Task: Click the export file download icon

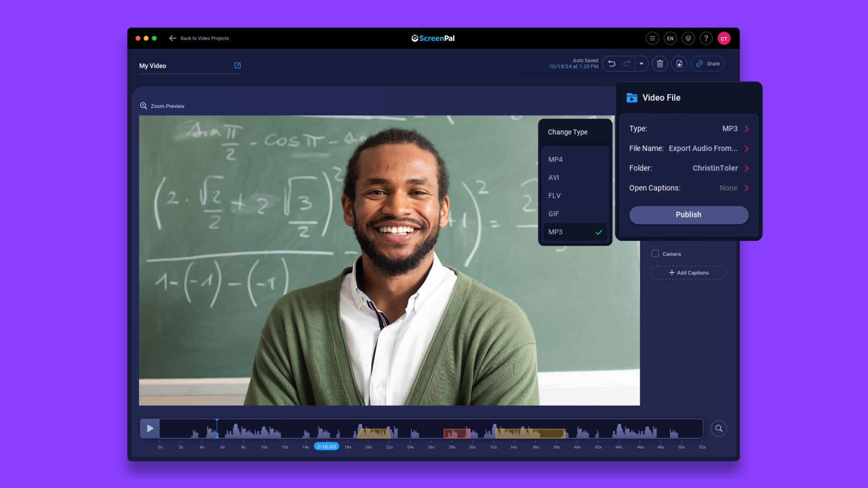Action: pos(679,63)
